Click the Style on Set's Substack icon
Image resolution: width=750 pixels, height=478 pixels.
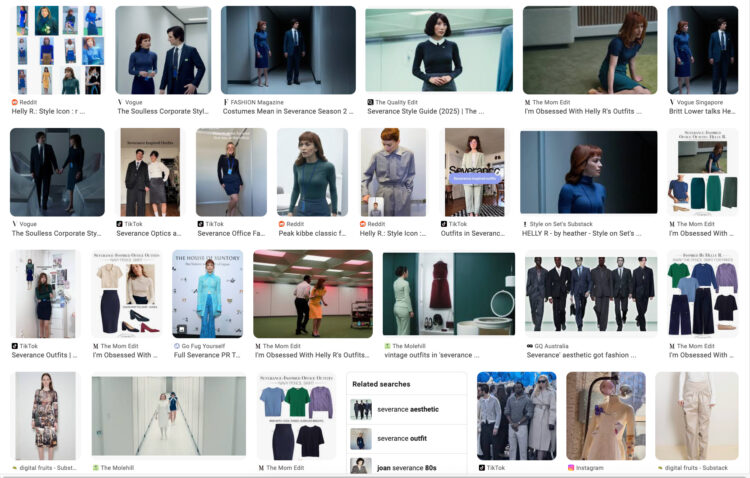coord(525,224)
